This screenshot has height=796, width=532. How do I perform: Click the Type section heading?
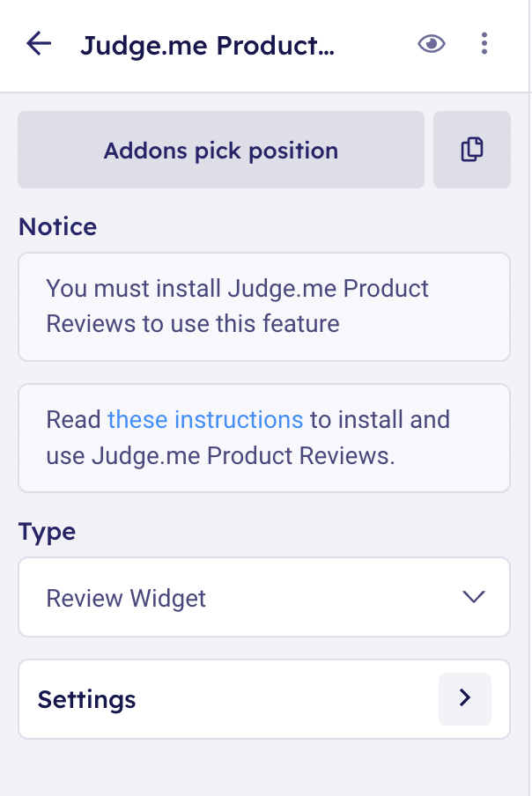(47, 532)
